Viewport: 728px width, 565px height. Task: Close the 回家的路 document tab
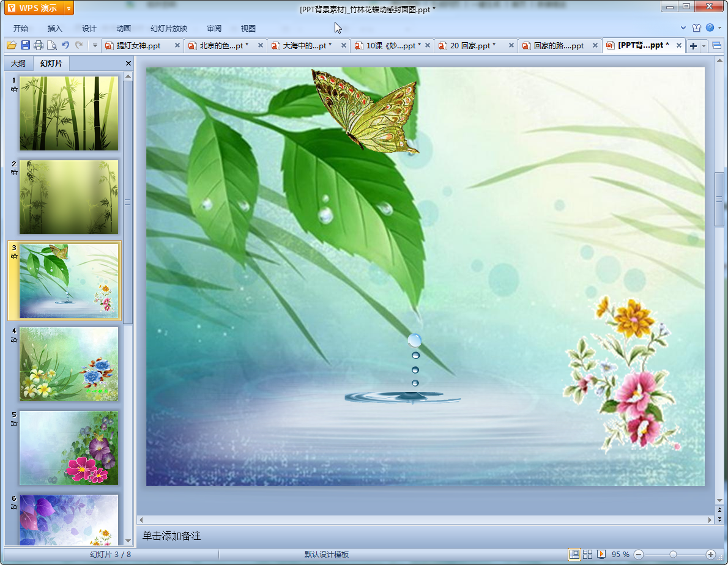595,45
